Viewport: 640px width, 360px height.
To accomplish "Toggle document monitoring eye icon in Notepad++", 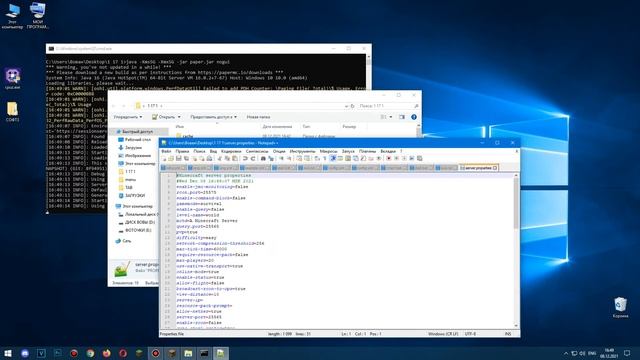I will [x=379, y=158].
